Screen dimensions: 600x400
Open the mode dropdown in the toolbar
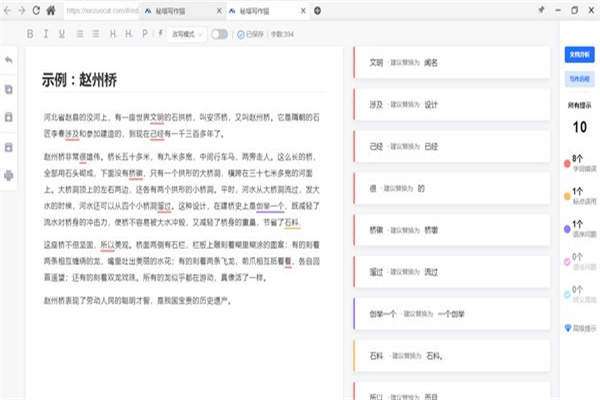point(187,34)
